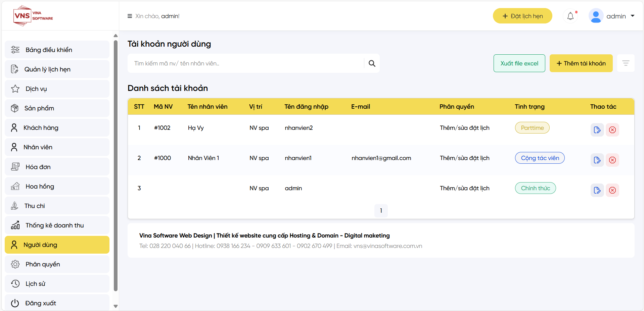This screenshot has height=311, width=644.
Task: Click employee name Nhân Viên 1
Action: coord(203,158)
